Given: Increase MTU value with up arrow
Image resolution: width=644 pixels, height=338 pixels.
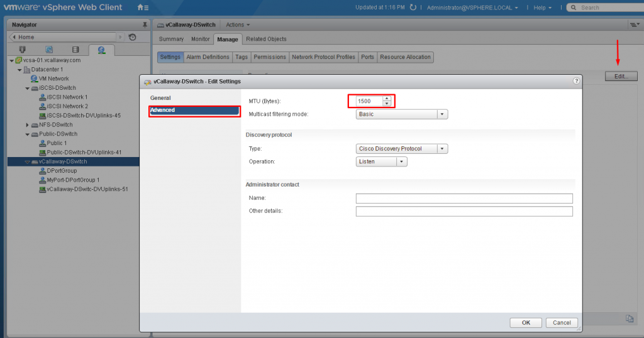Looking at the screenshot, I should pyautogui.click(x=387, y=99).
